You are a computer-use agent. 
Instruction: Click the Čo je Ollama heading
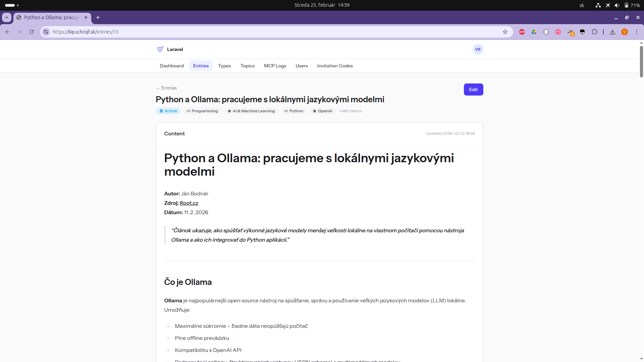tap(188, 282)
